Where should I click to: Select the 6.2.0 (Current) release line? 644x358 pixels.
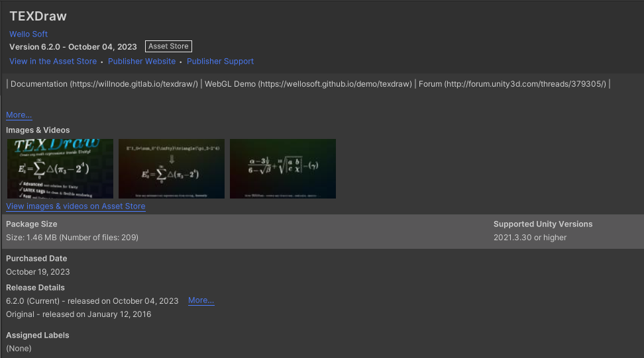pos(92,301)
